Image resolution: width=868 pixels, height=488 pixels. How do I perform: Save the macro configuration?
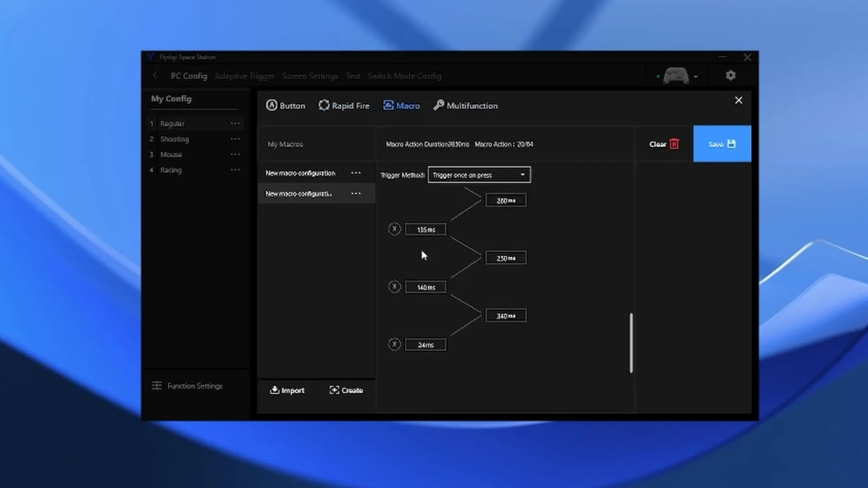tap(722, 144)
